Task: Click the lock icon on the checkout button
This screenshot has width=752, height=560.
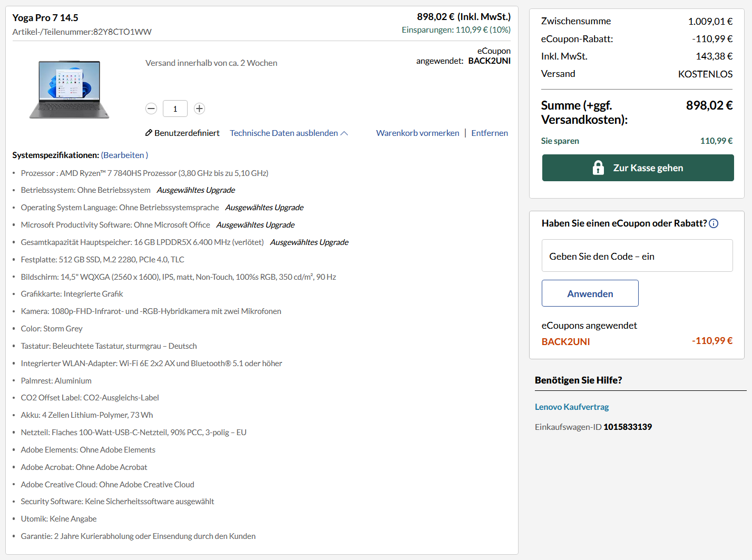Action: pyautogui.click(x=598, y=168)
